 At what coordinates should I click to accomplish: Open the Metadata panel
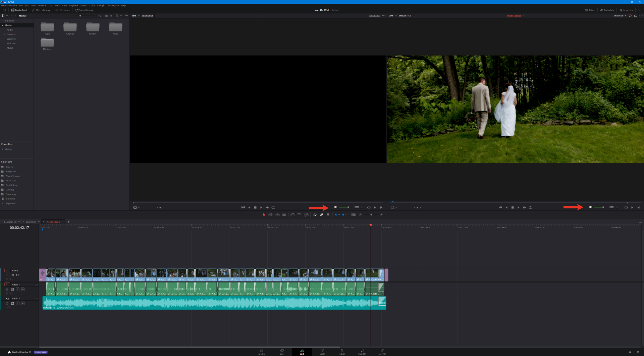click(x=607, y=10)
